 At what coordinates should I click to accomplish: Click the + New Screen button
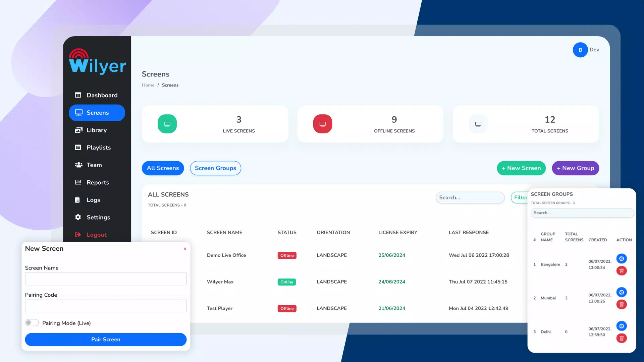[521, 168]
